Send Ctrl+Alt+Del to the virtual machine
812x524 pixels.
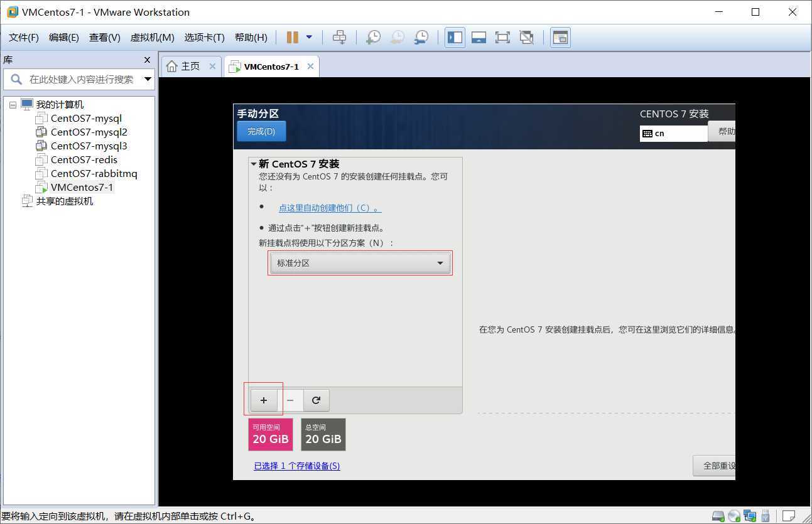(x=339, y=38)
